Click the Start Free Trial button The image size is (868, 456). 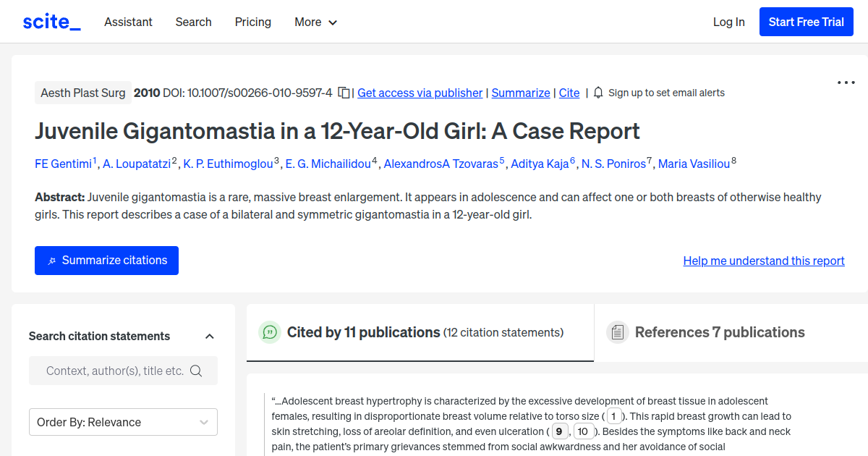coord(806,22)
